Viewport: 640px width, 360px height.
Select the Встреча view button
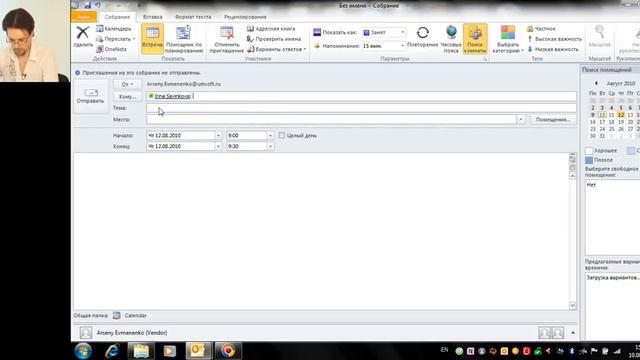pos(152,38)
